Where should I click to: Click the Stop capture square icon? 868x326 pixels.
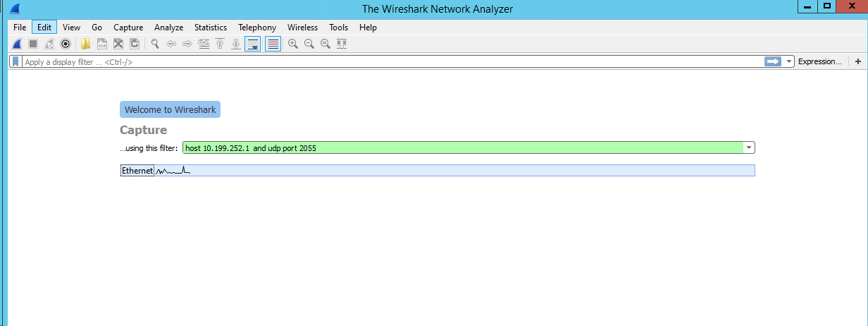32,44
